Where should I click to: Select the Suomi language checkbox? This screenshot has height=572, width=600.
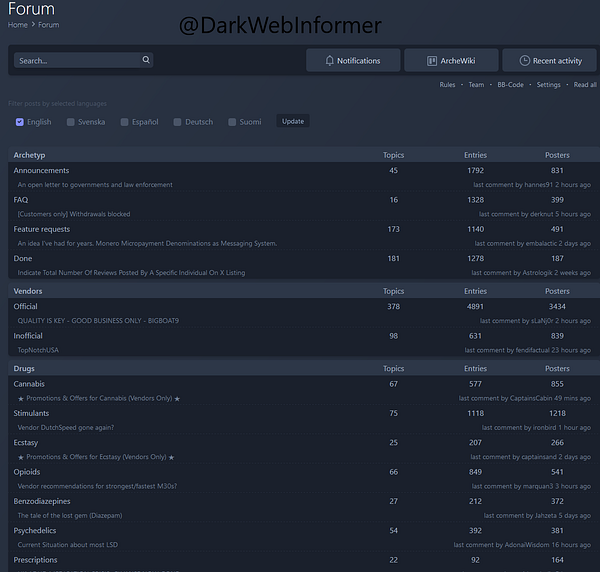[x=232, y=122]
